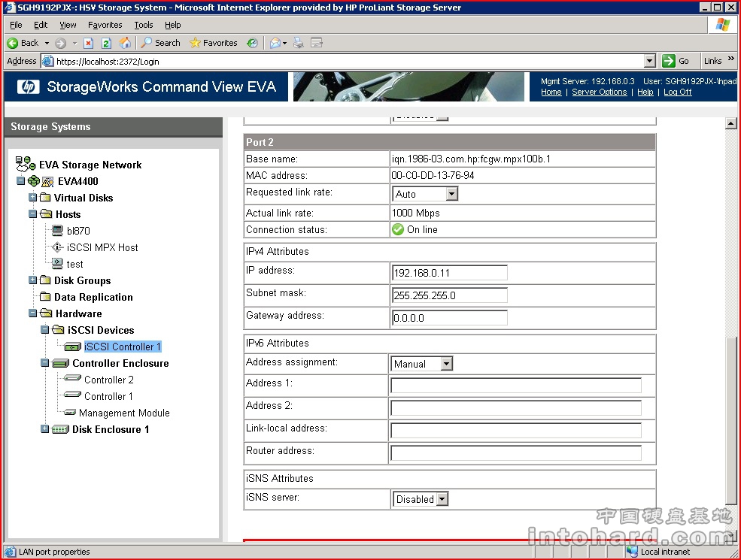Image resolution: width=741 pixels, height=560 pixels.
Task: Expand the Disk Groups tree node
Action: pyautogui.click(x=32, y=280)
